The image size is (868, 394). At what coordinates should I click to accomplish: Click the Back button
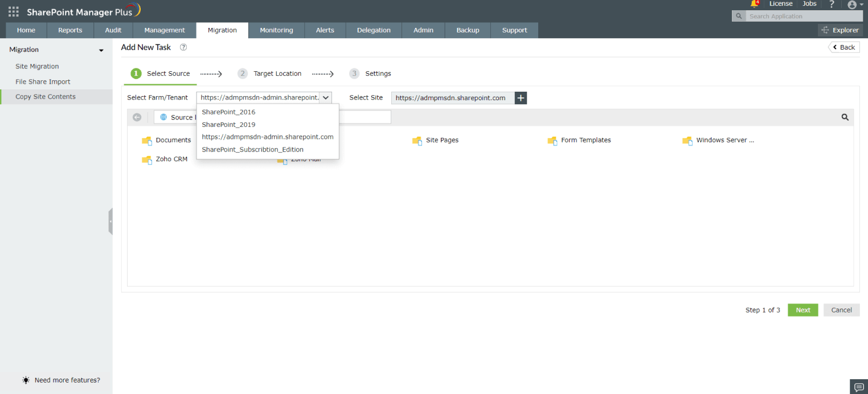[x=844, y=47]
